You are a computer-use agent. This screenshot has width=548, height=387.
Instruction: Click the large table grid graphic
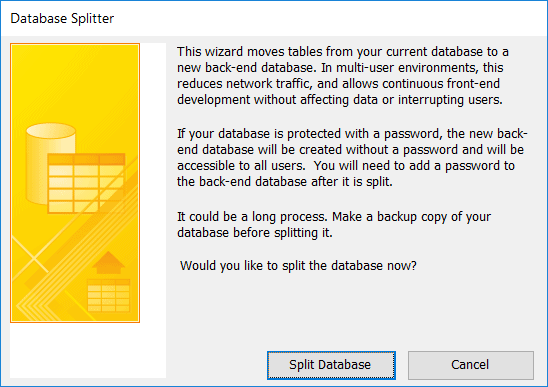[x=86, y=183]
